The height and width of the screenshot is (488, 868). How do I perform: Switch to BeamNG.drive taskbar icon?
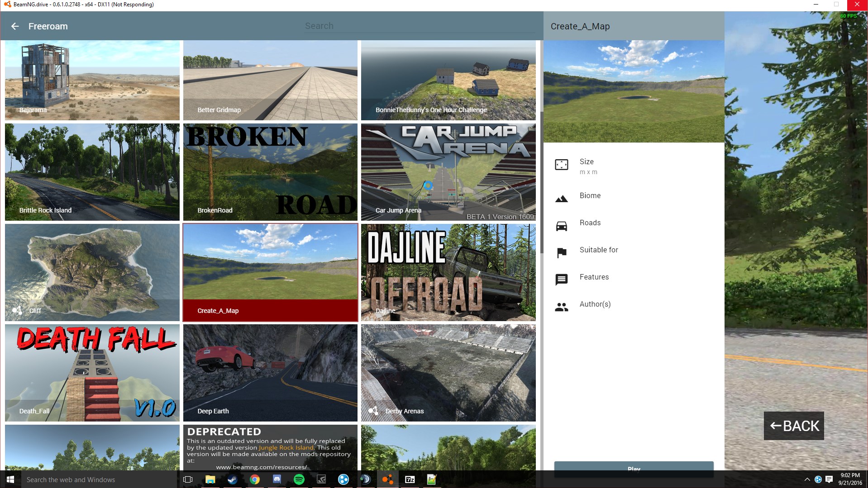pos(387,479)
